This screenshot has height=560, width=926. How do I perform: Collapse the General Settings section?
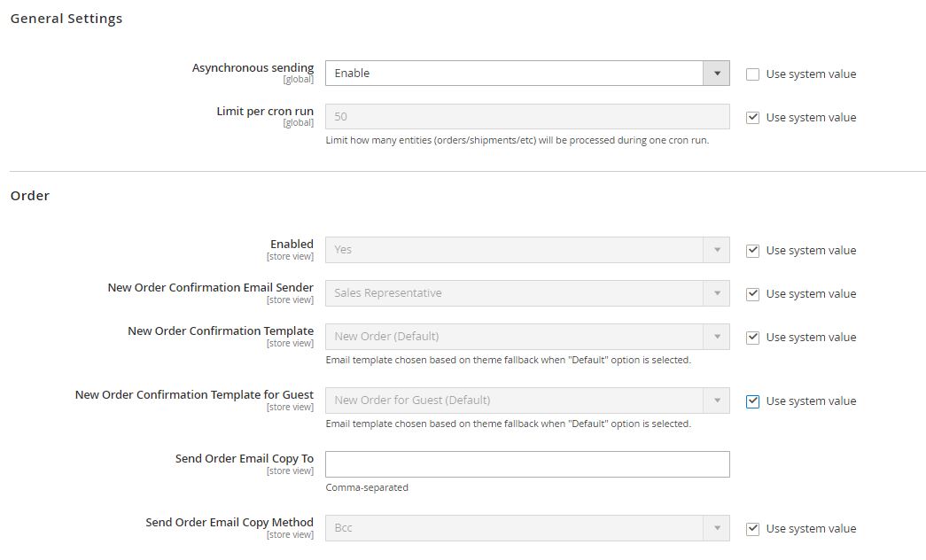[66, 18]
